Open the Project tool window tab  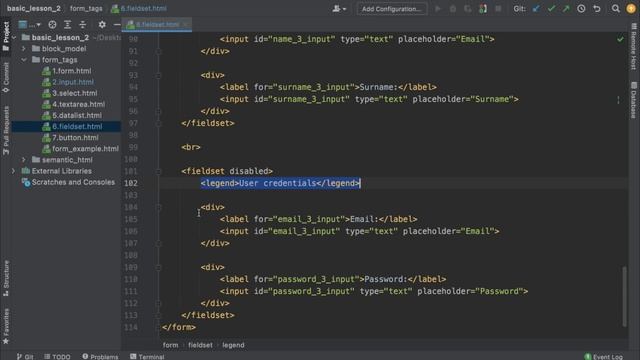[x=6, y=37]
